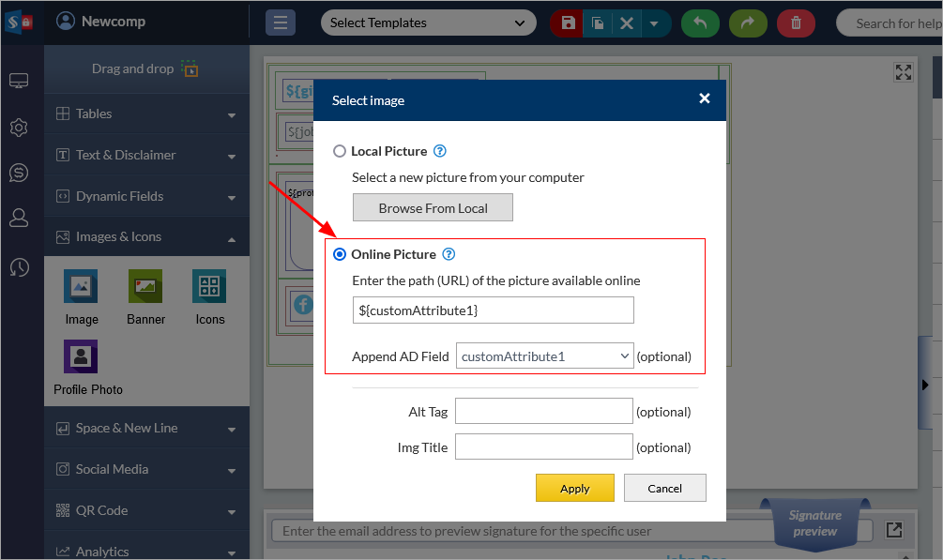This screenshot has width=943, height=560.
Task: Click the green redo arrow button
Action: pos(748,23)
